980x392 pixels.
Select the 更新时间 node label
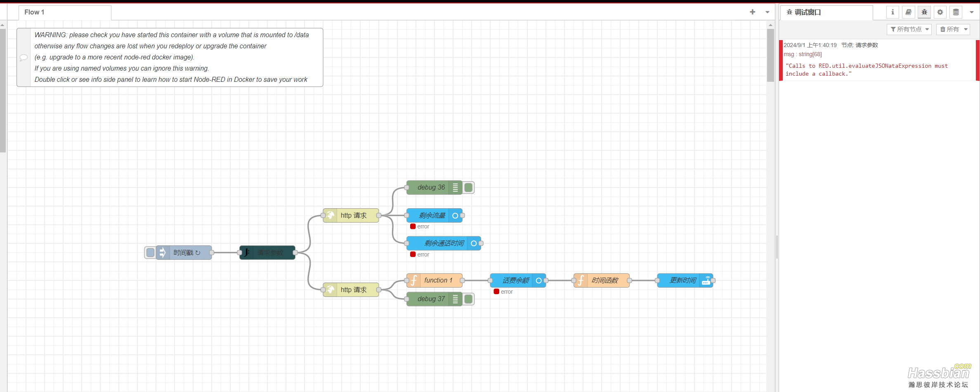[683, 280]
